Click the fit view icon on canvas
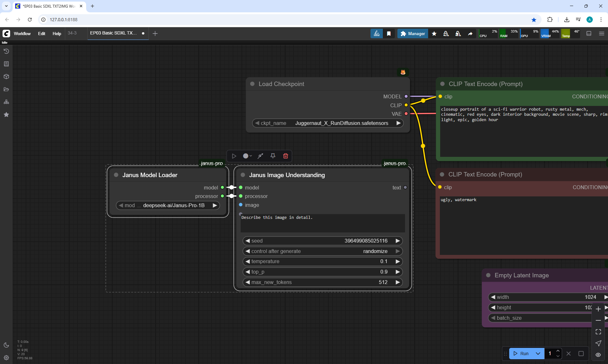This screenshot has height=364, width=608. [x=598, y=332]
